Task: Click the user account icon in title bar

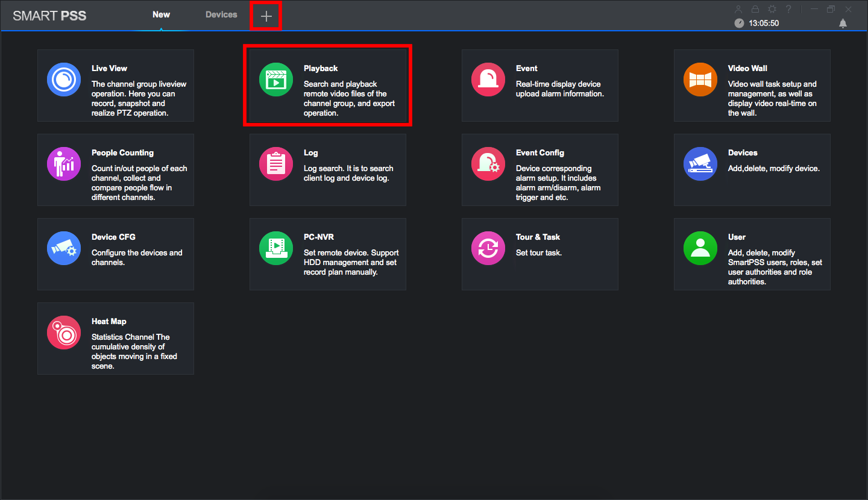Action: (x=738, y=9)
